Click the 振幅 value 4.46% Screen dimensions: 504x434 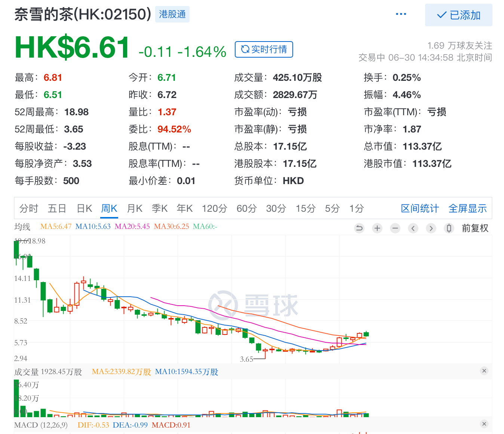pyautogui.click(x=407, y=95)
